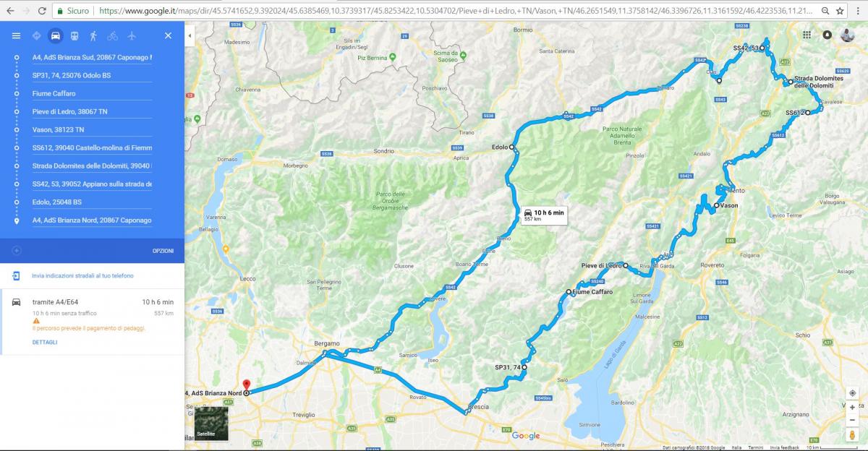Pick the flight travel mode icon
The image size is (868, 451).
[x=131, y=35]
